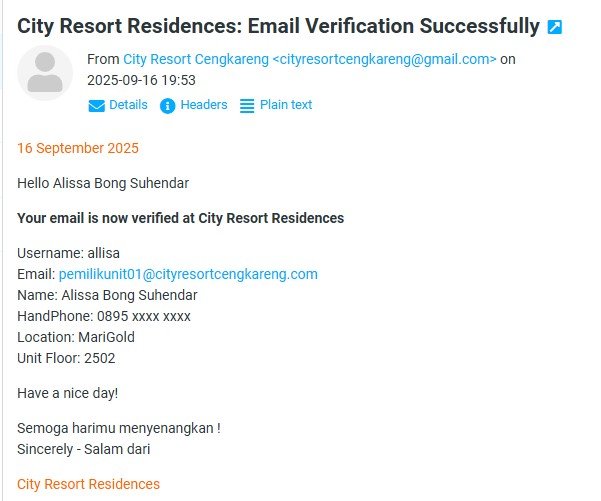The height and width of the screenshot is (501, 601).
Task: Click the 2025-09-16 19:53 timestamp
Action: tap(141, 80)
